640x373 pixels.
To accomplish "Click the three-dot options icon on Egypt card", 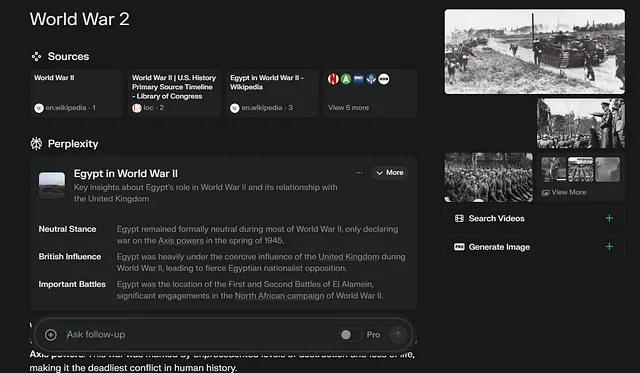I will tap(359, 173).
